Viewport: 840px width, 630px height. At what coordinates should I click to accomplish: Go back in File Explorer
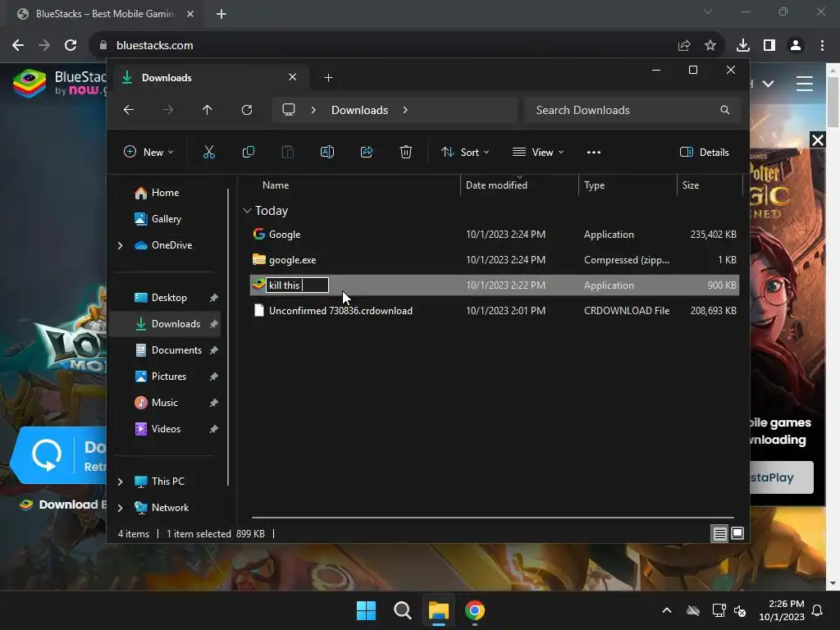(x=129, y=110)
